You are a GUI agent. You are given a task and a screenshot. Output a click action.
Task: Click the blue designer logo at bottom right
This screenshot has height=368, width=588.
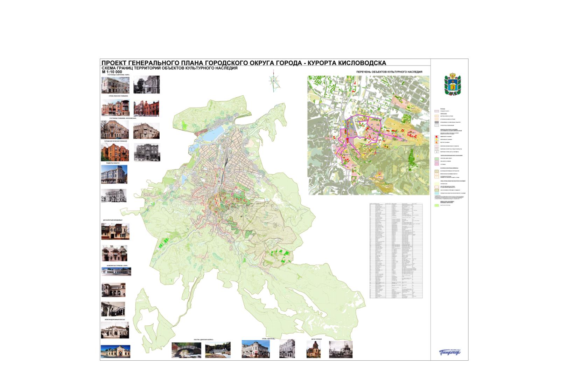tap(450, 352)
